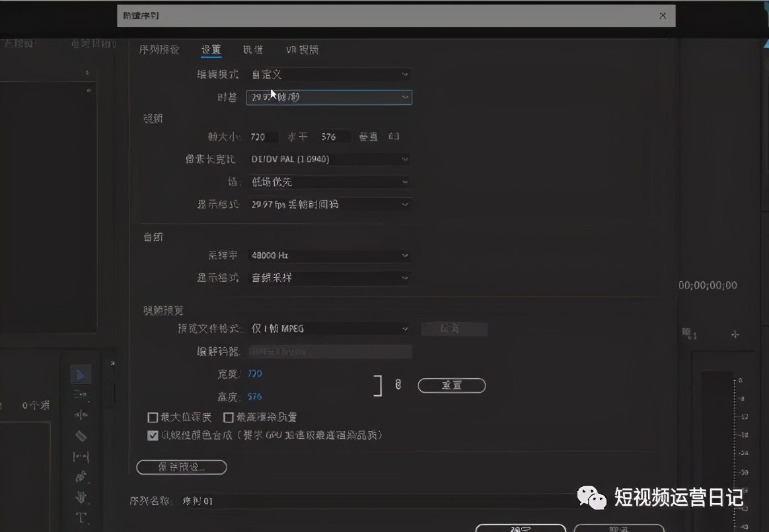769x532 pixels.
Task: Open the VR视频 tab
Action: pyautogui.click(x=302, y=49)
